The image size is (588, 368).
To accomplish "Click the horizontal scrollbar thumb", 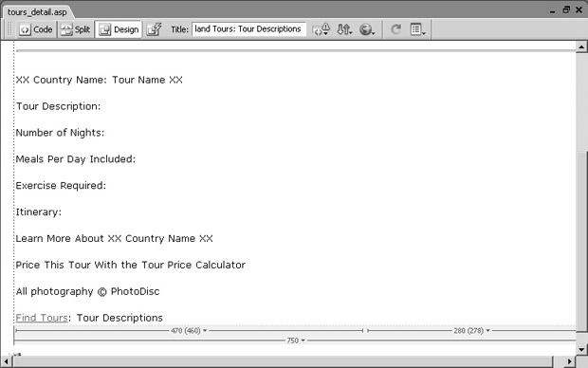I will pos(283,361).
